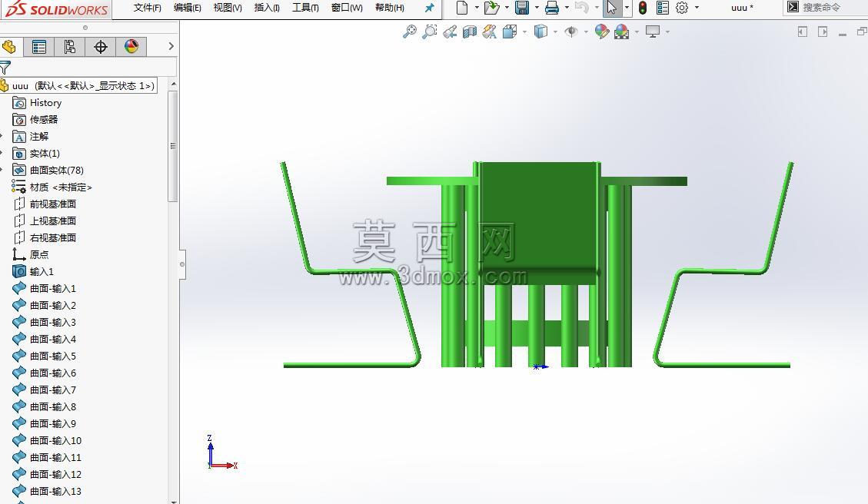The image size is (868, 504).
Task: Save the document with floppy icon
Action: click(521, 7)
